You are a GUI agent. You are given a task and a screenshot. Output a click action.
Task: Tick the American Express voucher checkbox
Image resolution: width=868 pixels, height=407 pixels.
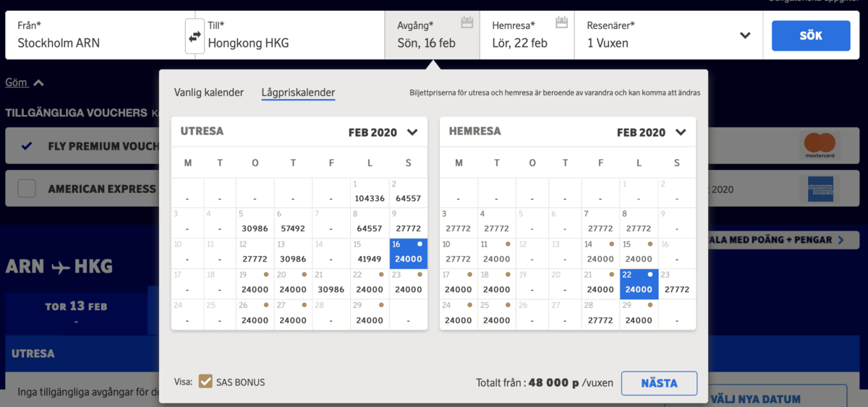[27, 189]
